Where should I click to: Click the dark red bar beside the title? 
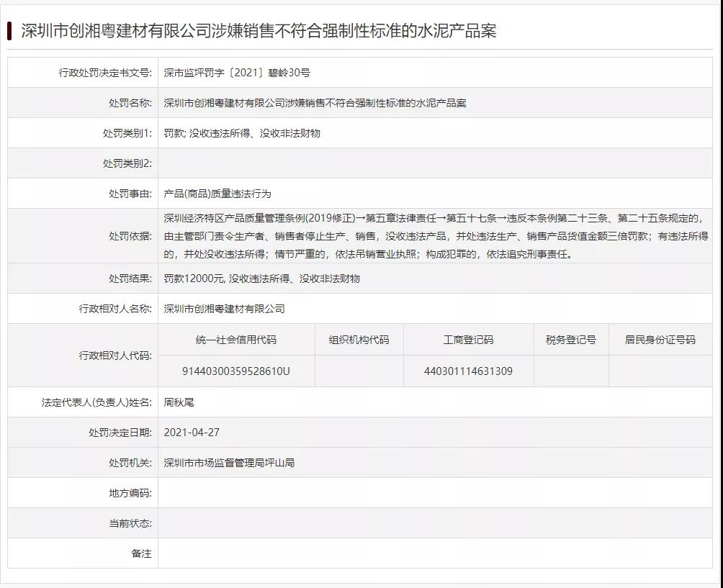tap(9, 30)
